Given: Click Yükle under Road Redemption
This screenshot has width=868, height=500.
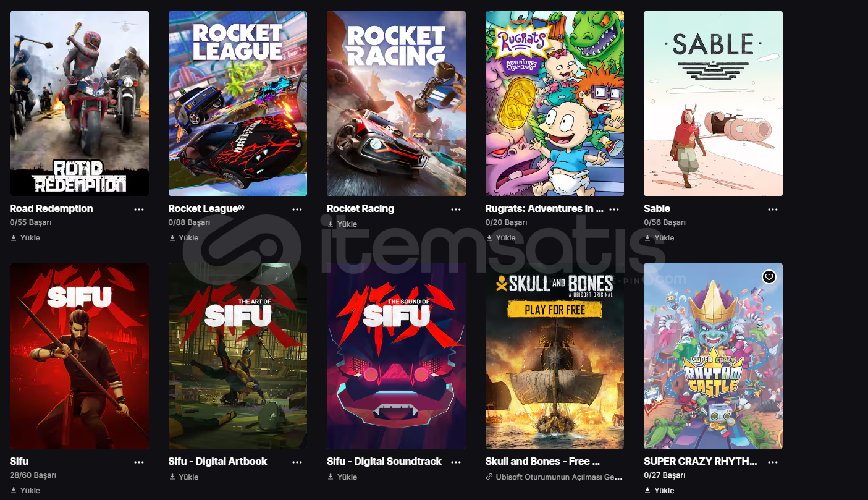Looking at the screenshot, I should [25, 237].
